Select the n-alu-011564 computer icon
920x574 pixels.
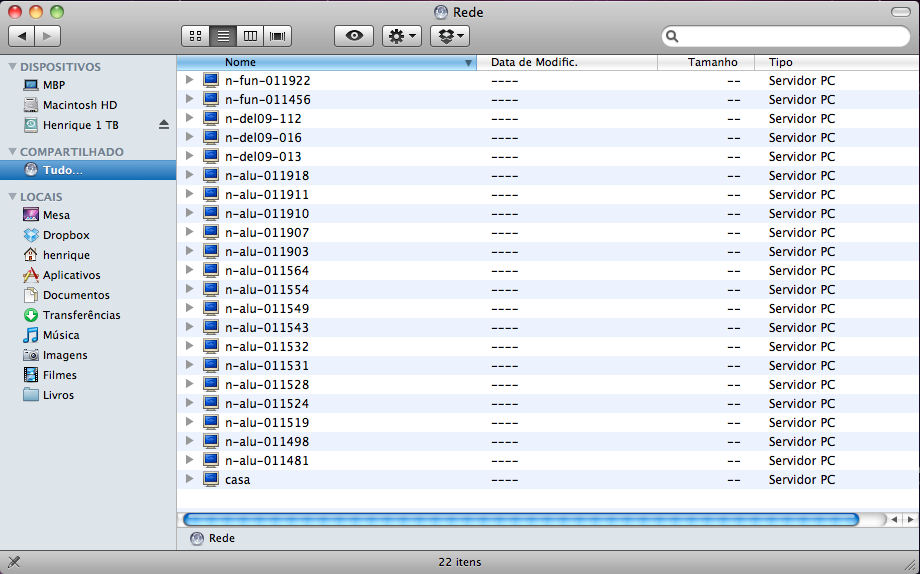[x=211, y=270]
